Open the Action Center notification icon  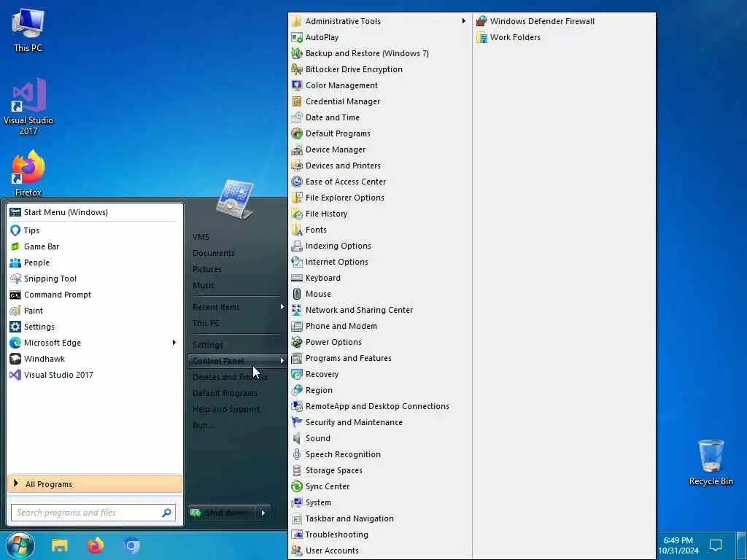[716, 545]
